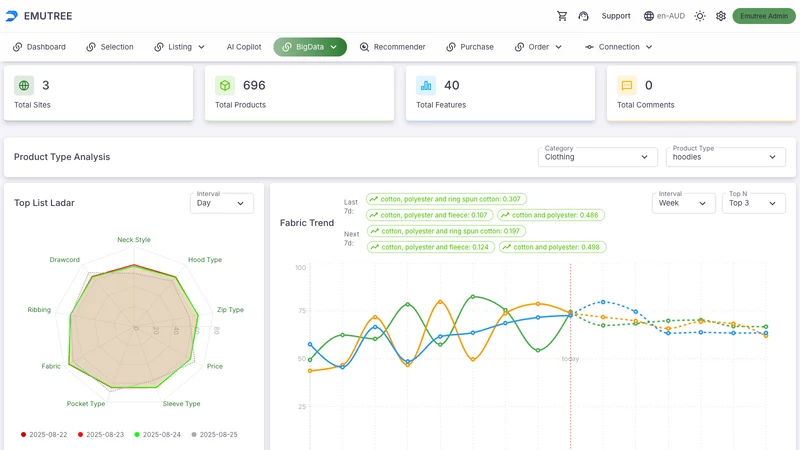Click the Total Comments card
The width and height of the screenshot is (800, 450).
point(702,93)
